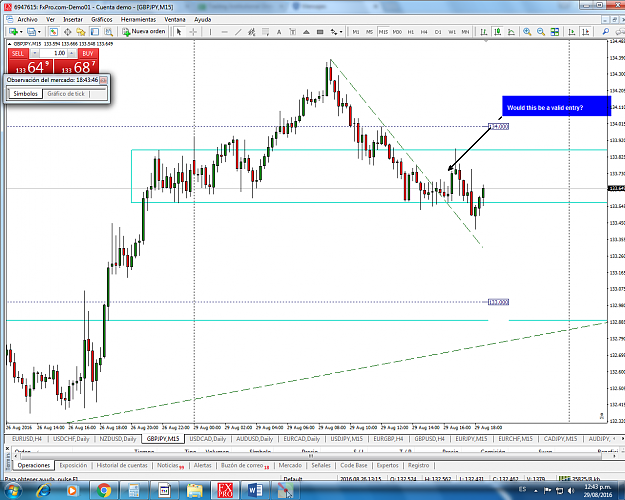The height and width of the screenshot is (500, 625).
Task: Increase the trade volume with up arrow
Action: [72, 53]
